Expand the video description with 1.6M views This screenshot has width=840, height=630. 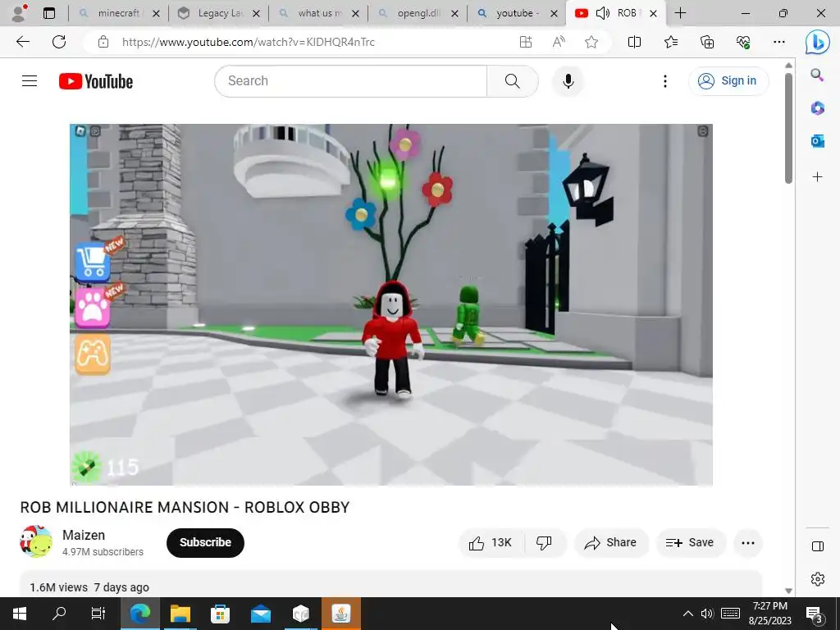391,585
